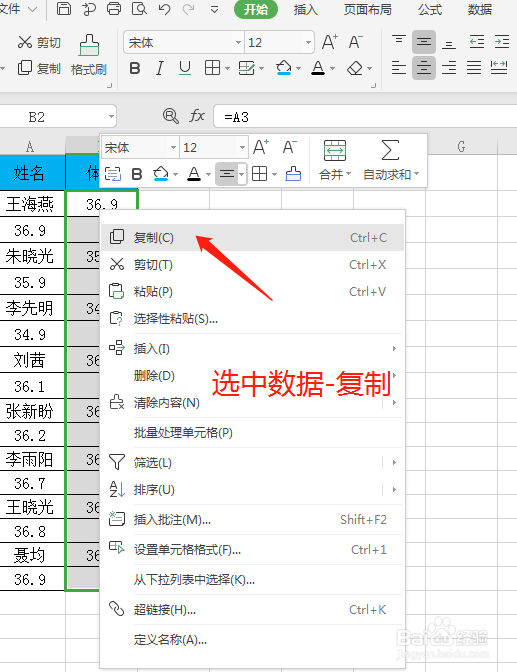
Task: Open Page Layout (页面布局) tab
Action: [367, 9]
